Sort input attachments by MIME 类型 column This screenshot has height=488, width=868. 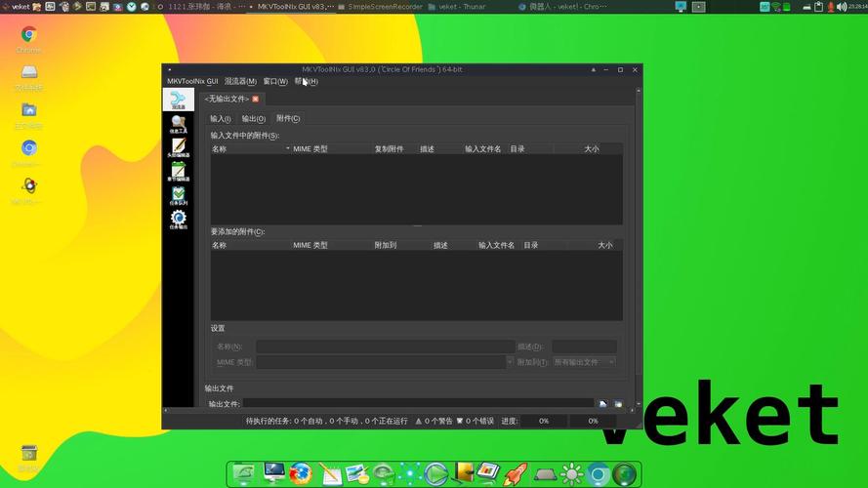[x=332, y=148]
